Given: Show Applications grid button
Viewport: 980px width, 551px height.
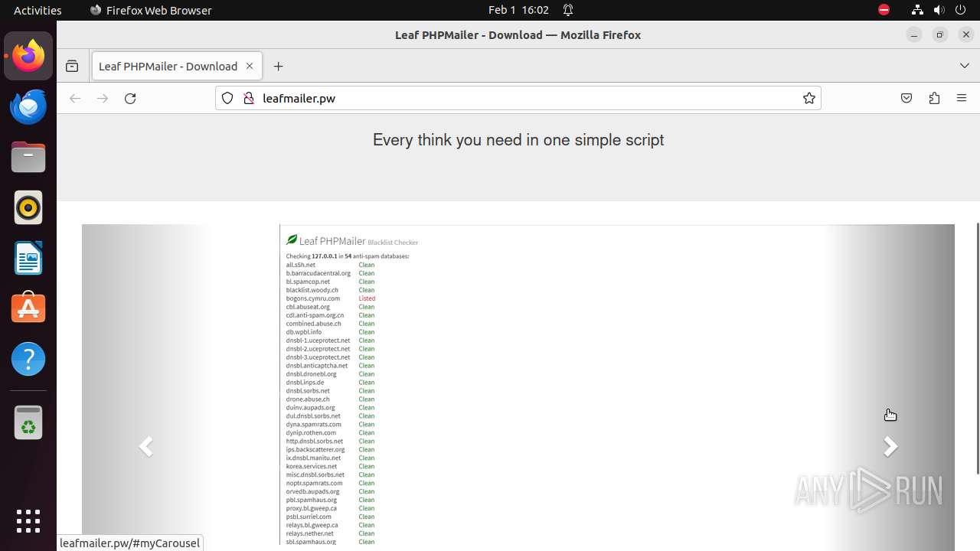Looking at the screenshot, I should 28,521.
